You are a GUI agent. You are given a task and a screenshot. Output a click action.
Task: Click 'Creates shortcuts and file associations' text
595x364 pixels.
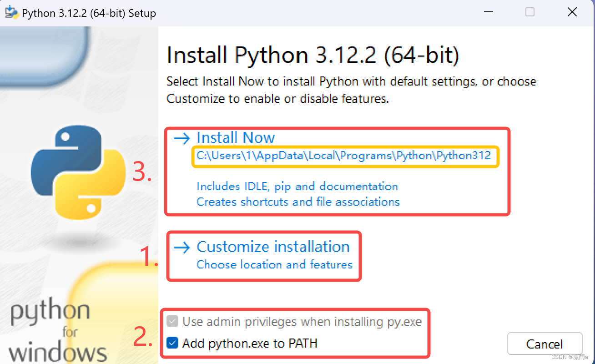(x=298, y=202)
